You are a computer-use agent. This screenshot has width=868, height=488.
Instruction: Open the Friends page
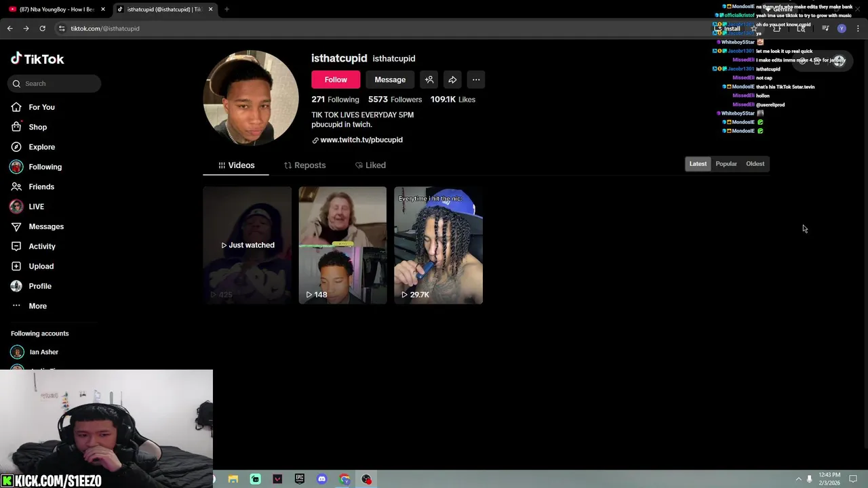[x=41, y=186]
